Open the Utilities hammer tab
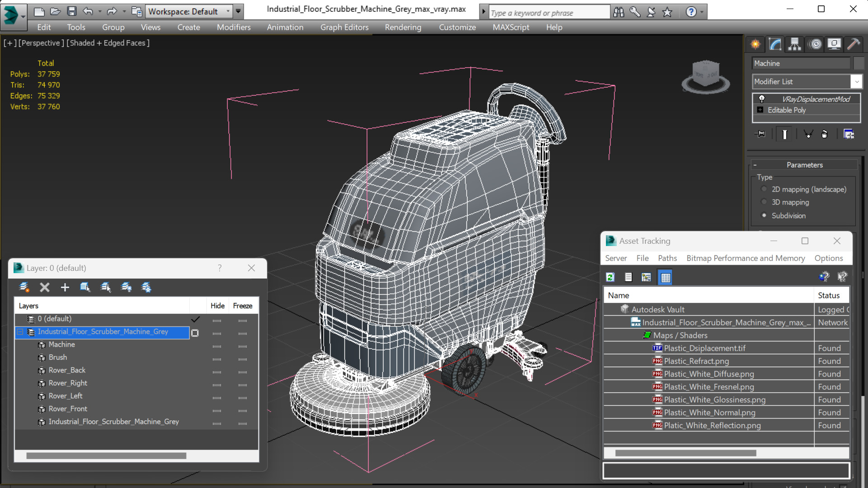 (854, 44)
